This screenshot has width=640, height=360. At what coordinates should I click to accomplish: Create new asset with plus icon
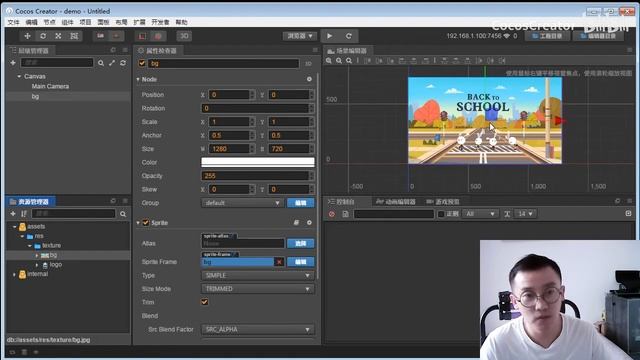pyautogui.click(x=13, y=213)
